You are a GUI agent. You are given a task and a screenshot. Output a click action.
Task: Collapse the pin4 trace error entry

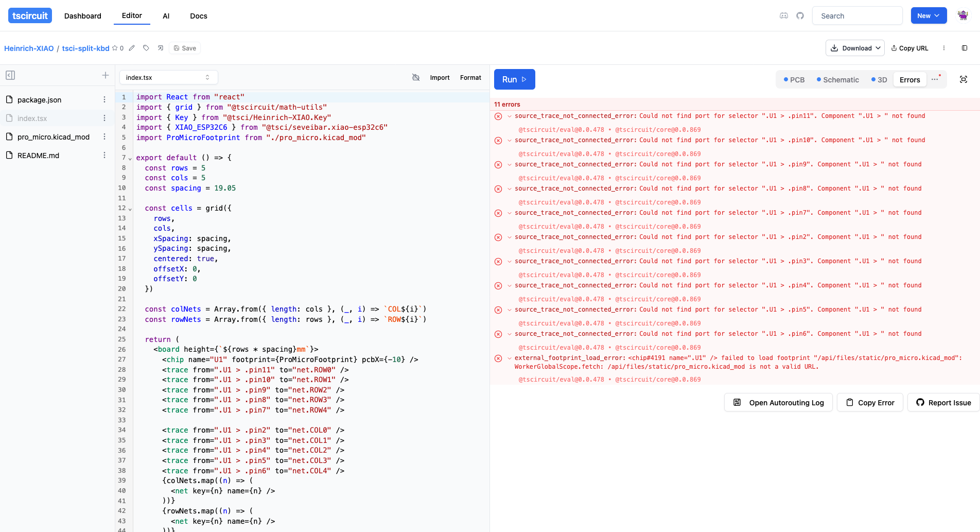tap(510, 285)
